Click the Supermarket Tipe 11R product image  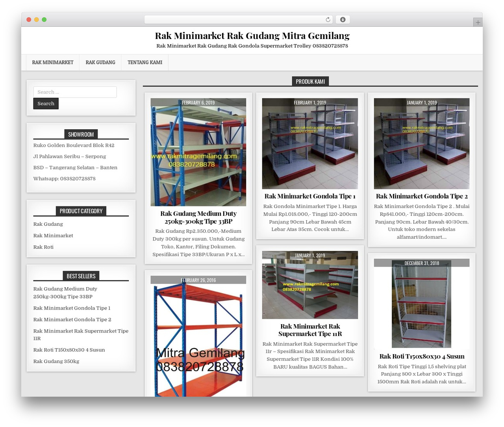(310, 285)
